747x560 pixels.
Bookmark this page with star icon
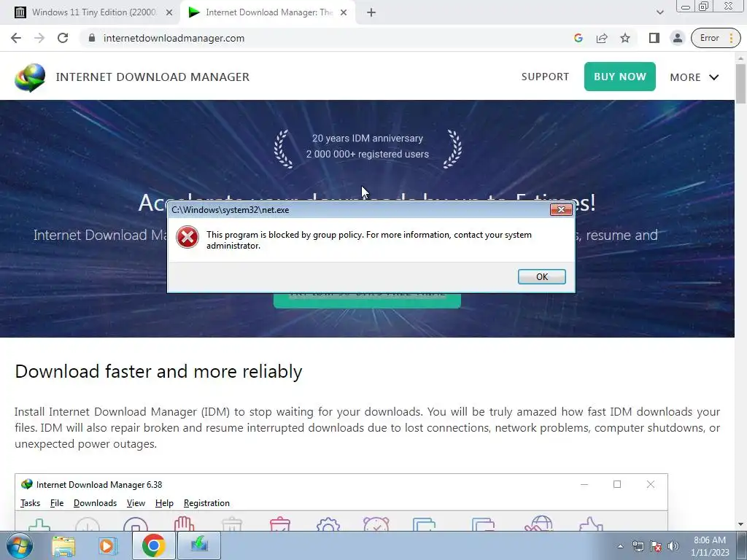click(x=625, y=38)
